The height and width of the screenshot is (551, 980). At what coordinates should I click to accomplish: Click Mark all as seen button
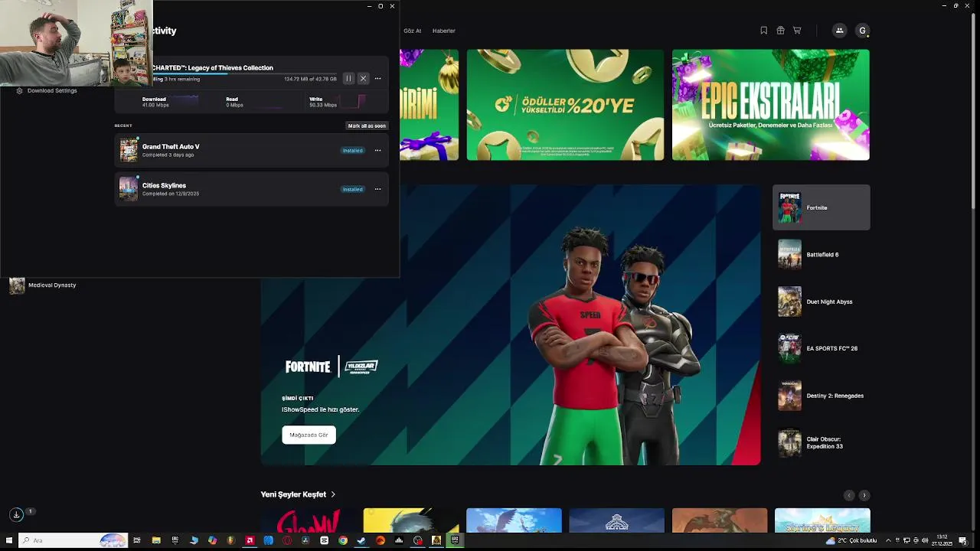click(367, 126)
